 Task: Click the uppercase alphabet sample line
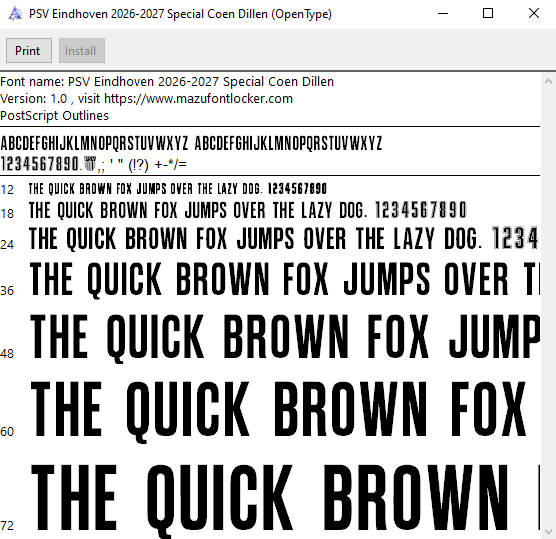(x=191, y=144)
